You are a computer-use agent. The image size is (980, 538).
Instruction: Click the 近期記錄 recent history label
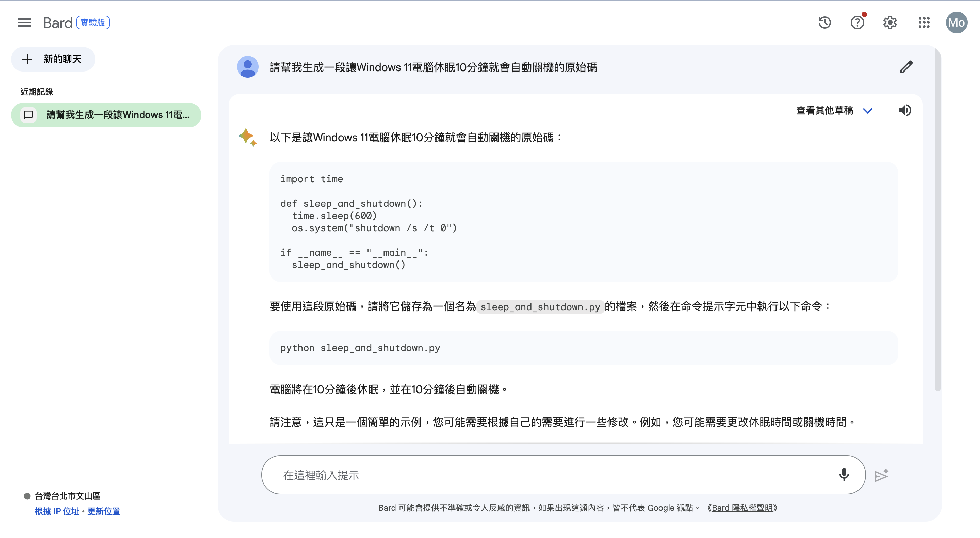[x=37, y=91]
